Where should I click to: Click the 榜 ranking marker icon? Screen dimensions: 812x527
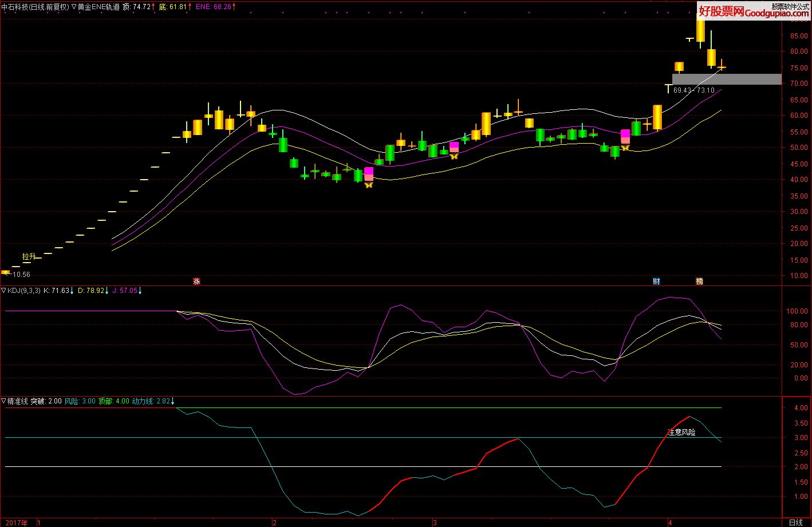click(x=699, y=281)
